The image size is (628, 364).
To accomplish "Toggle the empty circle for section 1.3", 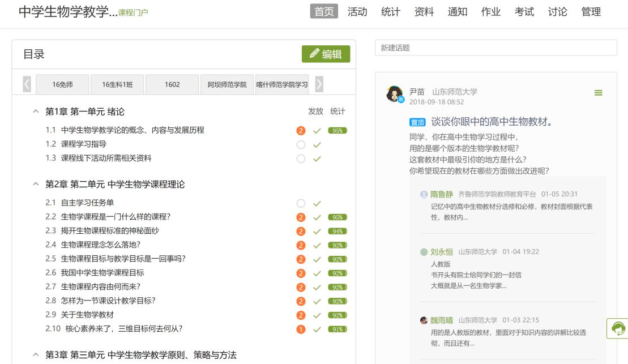I will (301, 159).
